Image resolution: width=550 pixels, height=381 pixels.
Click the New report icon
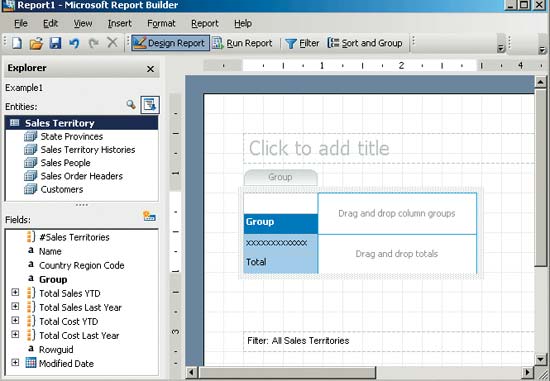[16, 43]
